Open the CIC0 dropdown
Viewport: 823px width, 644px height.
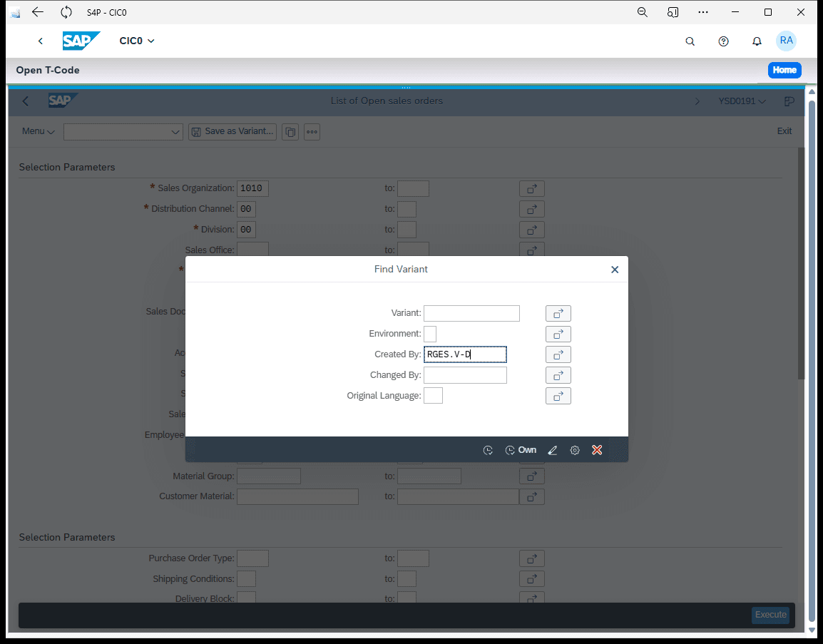pyautogui.click(x=136, y=41)
